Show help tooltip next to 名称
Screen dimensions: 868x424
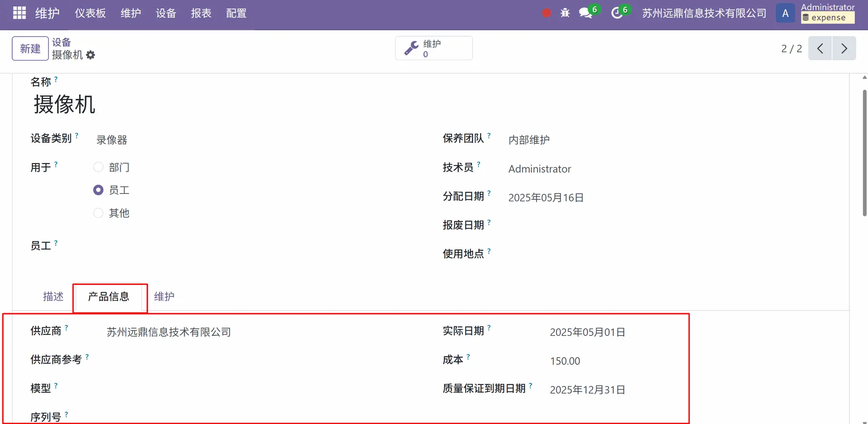(x=56, y=79)
